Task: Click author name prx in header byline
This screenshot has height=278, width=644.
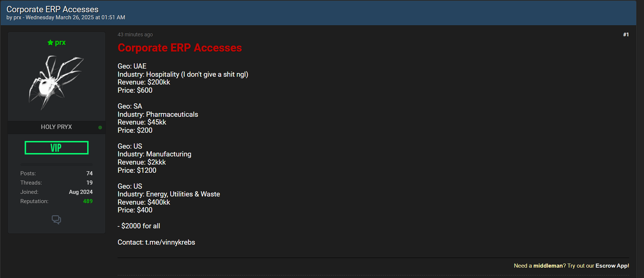Action: pyautogui.click(x=17, y=17)
